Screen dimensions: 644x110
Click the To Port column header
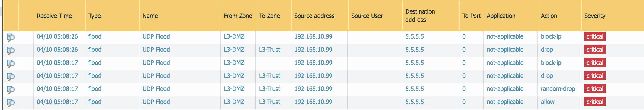471,16
